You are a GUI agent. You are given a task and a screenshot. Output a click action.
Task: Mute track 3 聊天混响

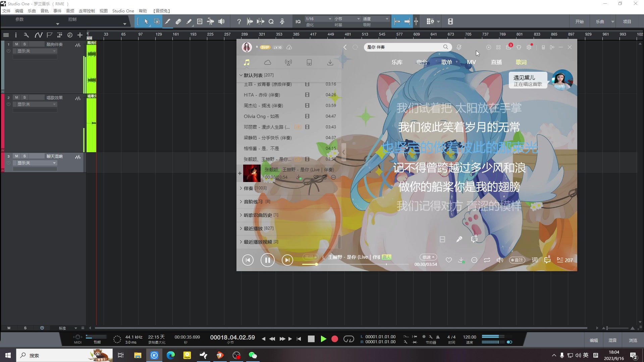point(16,156)
